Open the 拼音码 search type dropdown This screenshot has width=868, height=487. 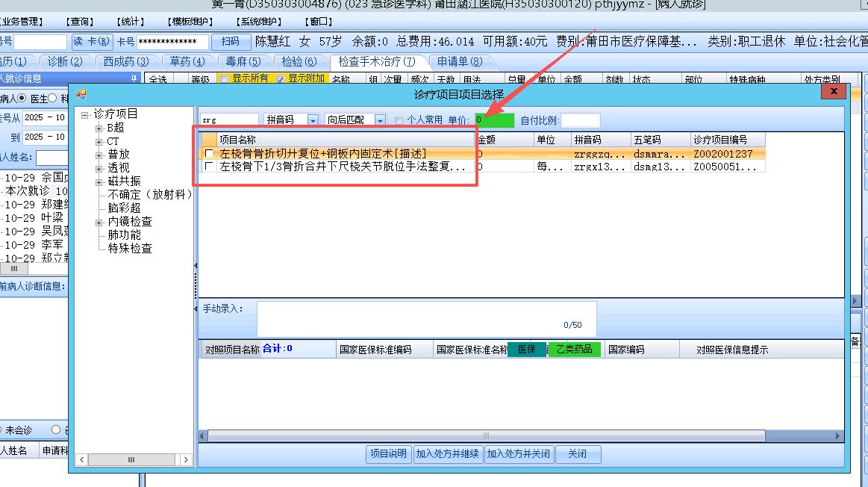[x=313, y=120]
